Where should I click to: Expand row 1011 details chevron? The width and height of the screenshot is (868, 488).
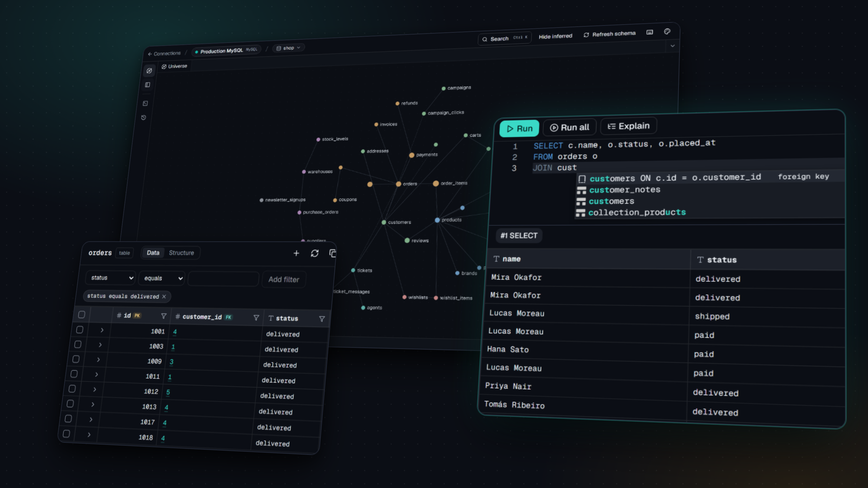pyautogui.click(x=96, y=374)
